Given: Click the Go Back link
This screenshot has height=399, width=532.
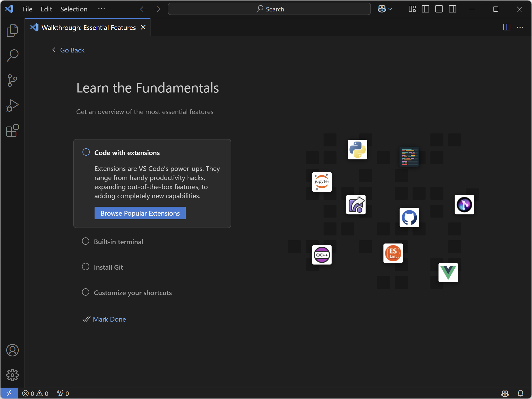Looking at the screenshot, I should tap(72, 50).
